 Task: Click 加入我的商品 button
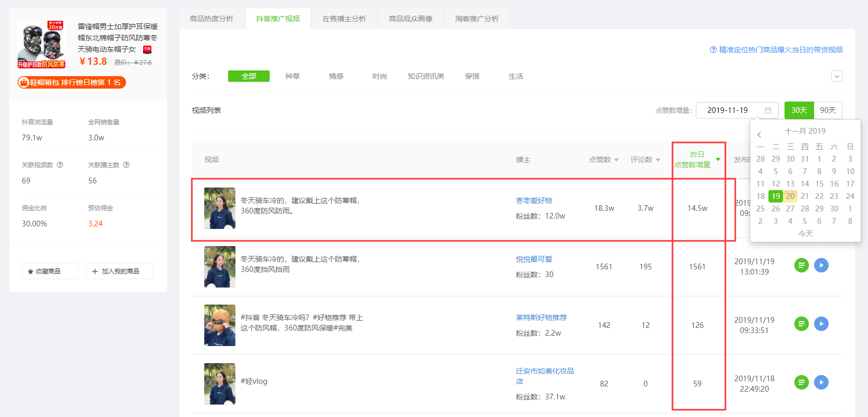click(120, 271)
